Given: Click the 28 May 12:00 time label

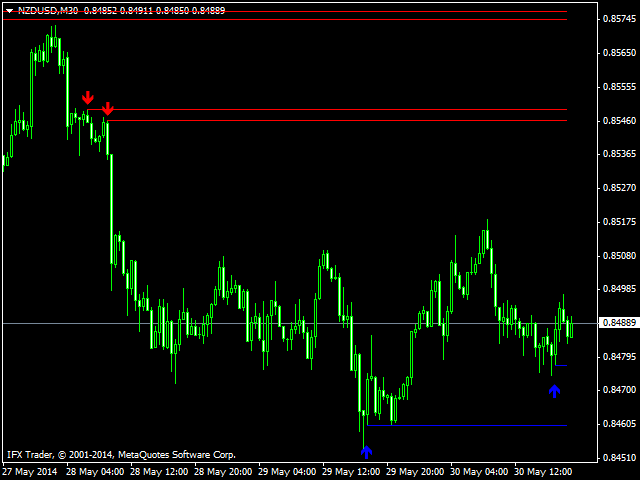Looking at the screenshot, I should click(x=159, y=472).
